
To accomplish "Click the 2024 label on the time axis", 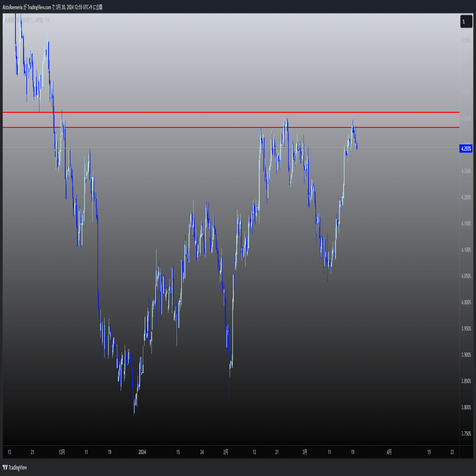I will [x=142, y=452].
